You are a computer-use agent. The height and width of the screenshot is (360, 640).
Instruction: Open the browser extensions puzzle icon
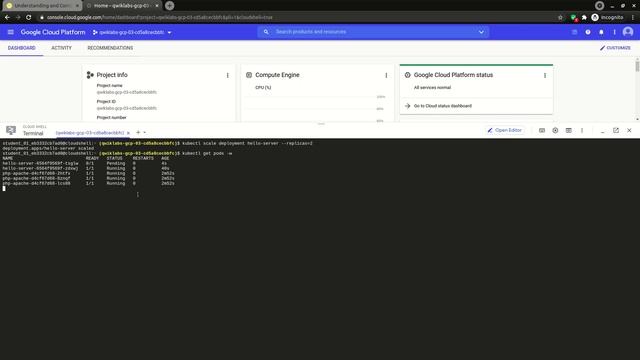(x=584, y=18)
